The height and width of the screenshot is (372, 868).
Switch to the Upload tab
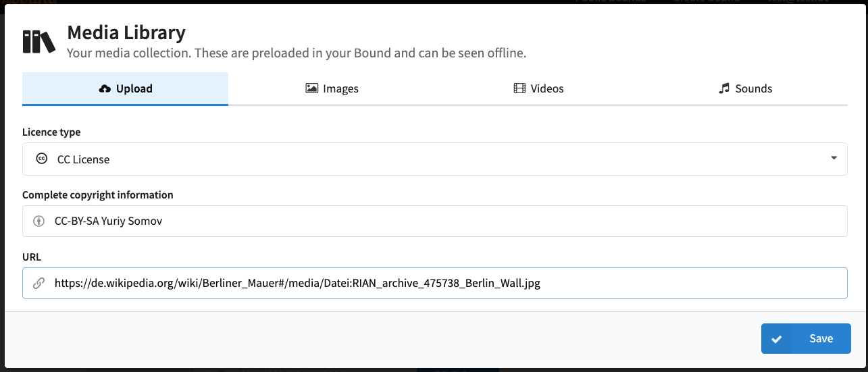pos(125,88)
